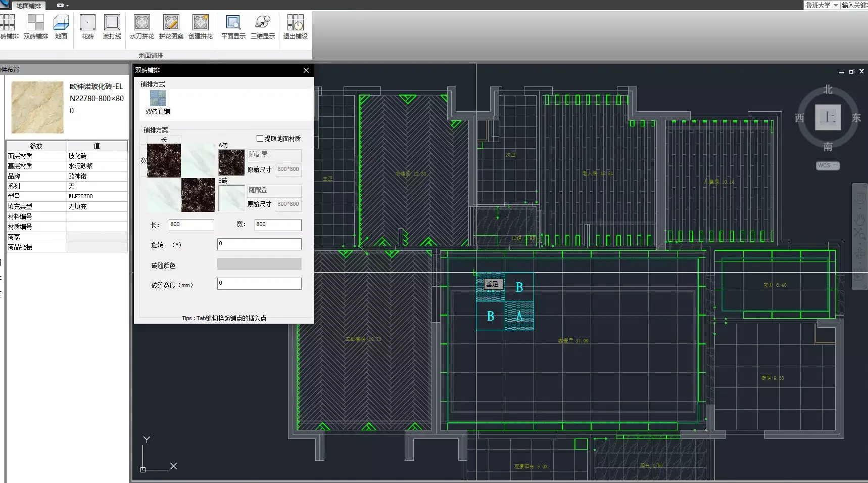Expand the 鲁班大学 dropdown

(x=836, y=5)
